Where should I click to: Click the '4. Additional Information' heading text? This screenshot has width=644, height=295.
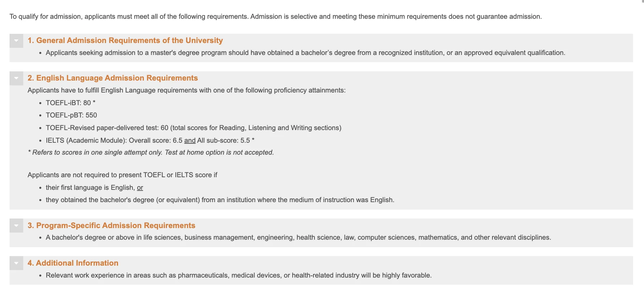(x=73, y=263)
